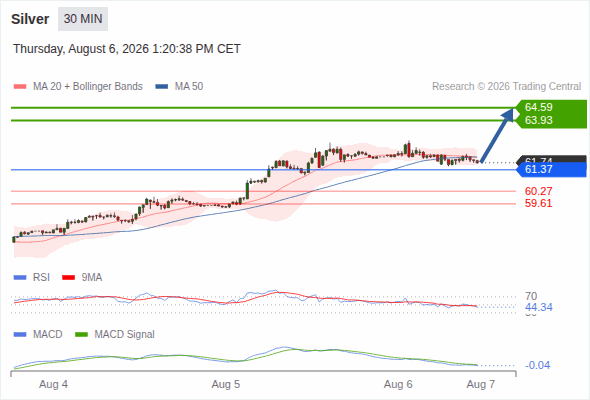Click the red 9MA legend swatch
590x400 pixels.
(x=68, y=278)
